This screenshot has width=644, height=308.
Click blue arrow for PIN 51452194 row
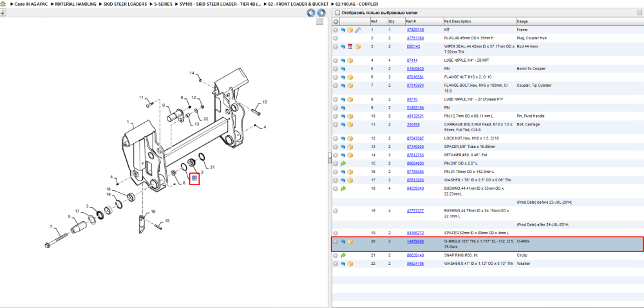point(343,107)
